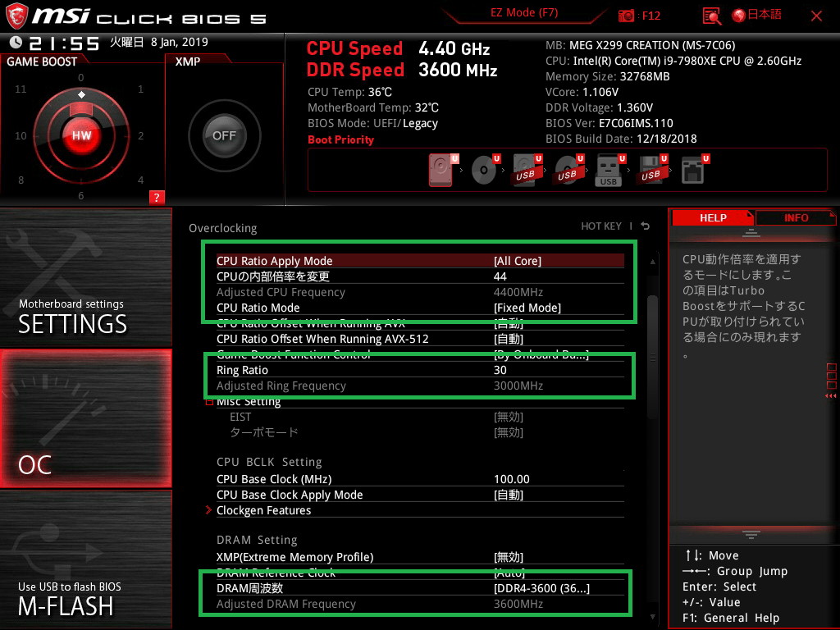This screenshot has width=840, height=630.
Task: Click the VCore 1.106V reading
Action: 582,92
